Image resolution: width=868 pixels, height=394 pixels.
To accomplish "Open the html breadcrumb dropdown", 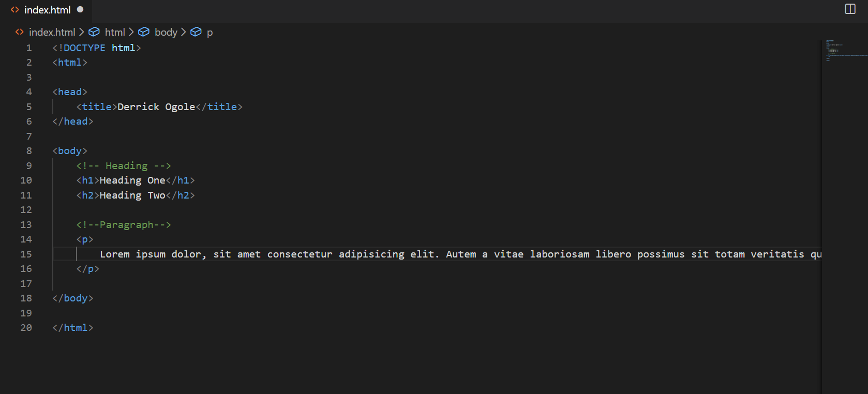I will 115,32.
